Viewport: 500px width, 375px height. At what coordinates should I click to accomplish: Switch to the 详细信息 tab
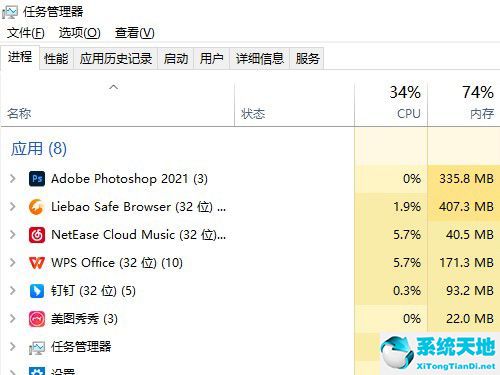tap(260, 59)
